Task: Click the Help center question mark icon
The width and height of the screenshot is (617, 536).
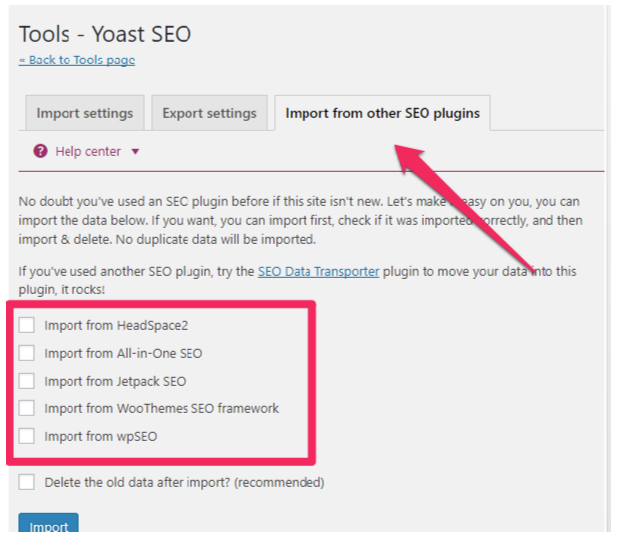Action: (x=40, y=151)
